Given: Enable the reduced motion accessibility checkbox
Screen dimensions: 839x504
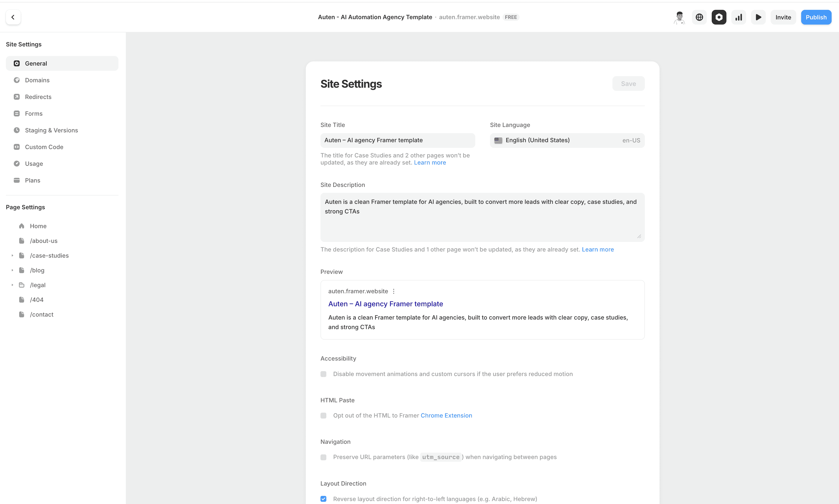Looking at the screenshot, I should (323, 374).
